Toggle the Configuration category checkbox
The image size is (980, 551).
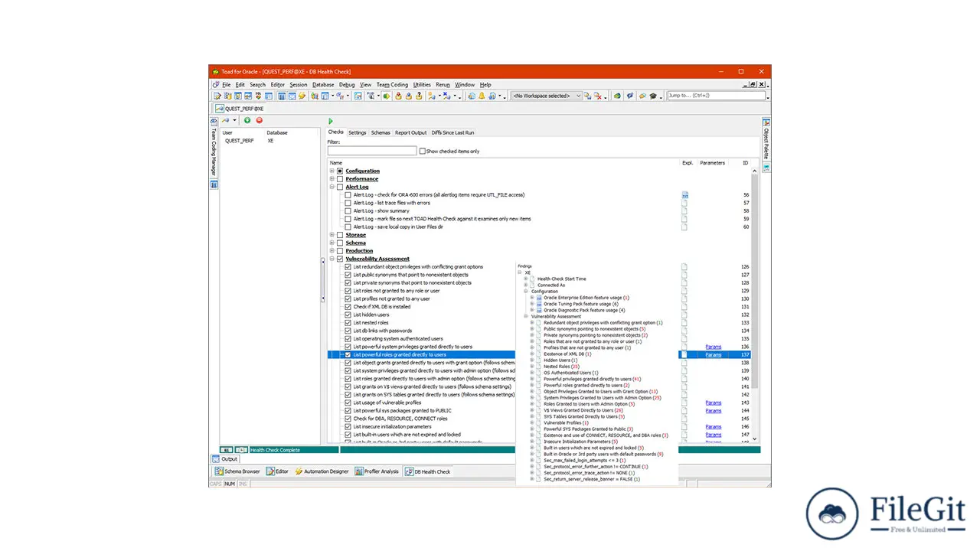pos(340,171)
